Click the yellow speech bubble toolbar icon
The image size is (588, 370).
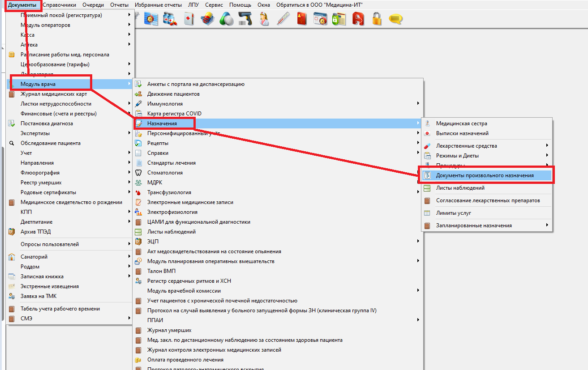point(395,19)
